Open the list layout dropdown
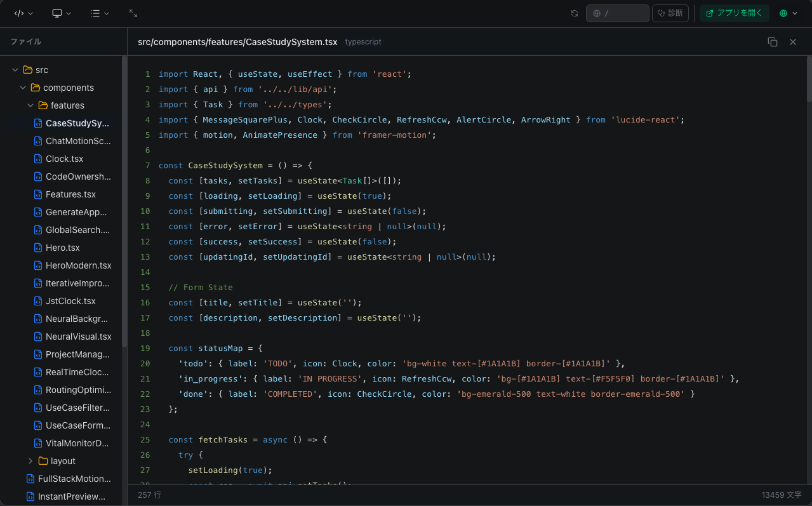 click(x=100, y=13)
